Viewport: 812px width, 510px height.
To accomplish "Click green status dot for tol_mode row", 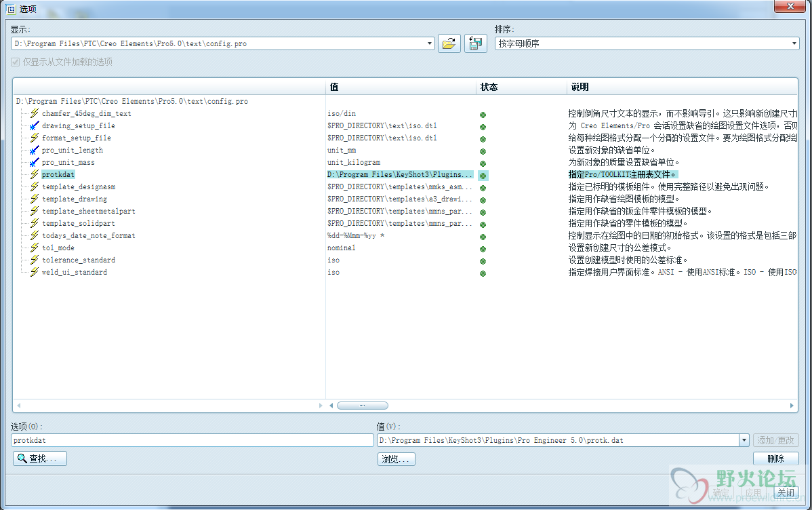I will click(x=483, y=250).
